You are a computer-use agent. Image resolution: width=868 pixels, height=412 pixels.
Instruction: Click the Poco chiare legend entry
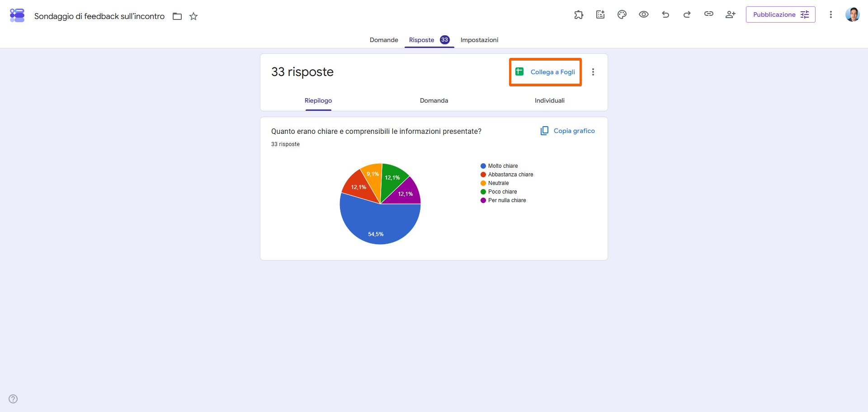click(499, 192)
